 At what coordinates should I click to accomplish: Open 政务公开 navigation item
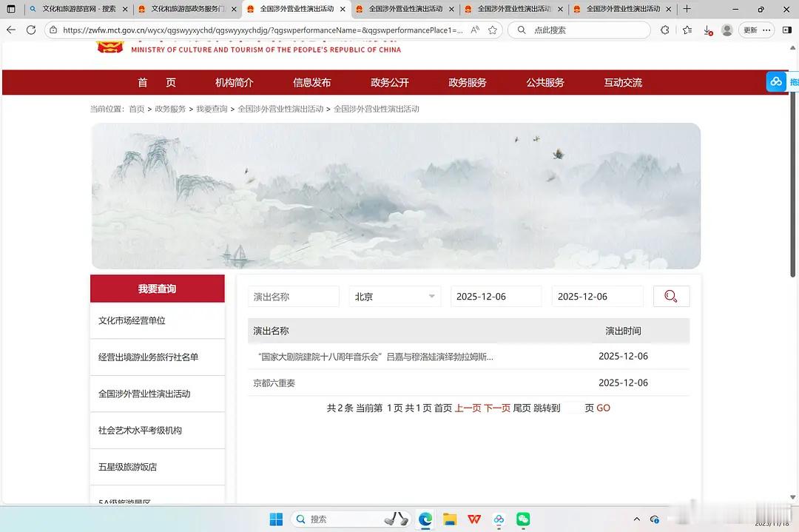[x=390, y=83]
